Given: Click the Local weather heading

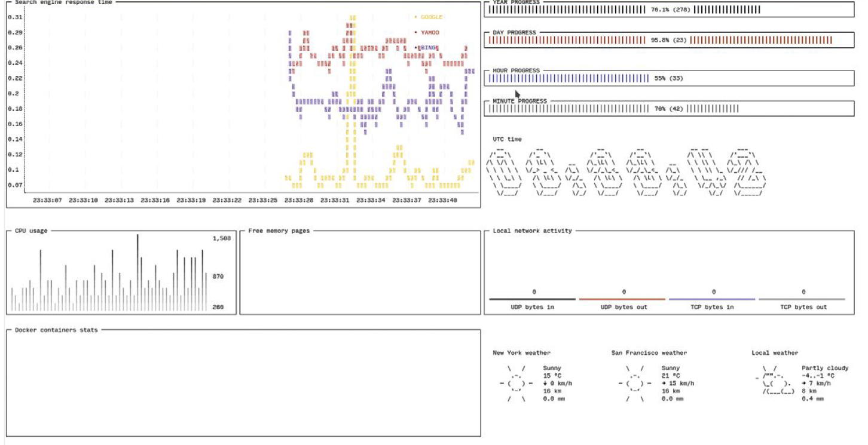Looking at the screenshot, I should 775,353.
